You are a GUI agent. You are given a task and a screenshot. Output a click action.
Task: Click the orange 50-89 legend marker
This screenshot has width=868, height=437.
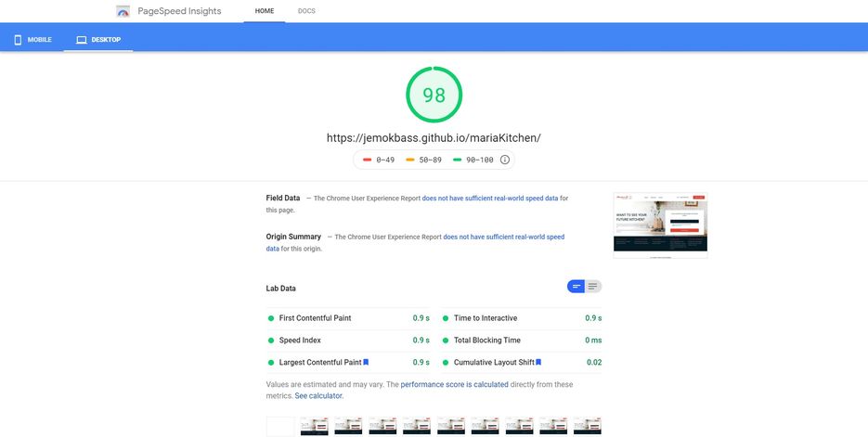[x=410, y=160]
